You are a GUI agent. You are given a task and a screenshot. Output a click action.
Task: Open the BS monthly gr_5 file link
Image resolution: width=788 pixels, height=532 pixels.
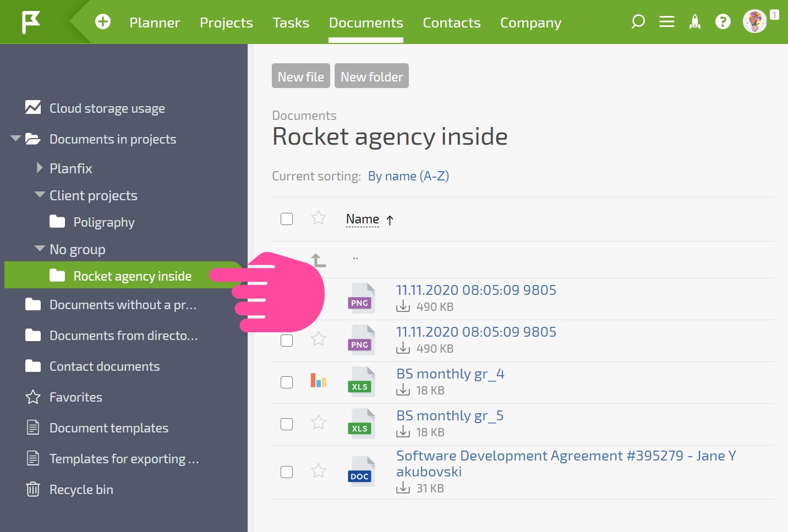point(450,415)
